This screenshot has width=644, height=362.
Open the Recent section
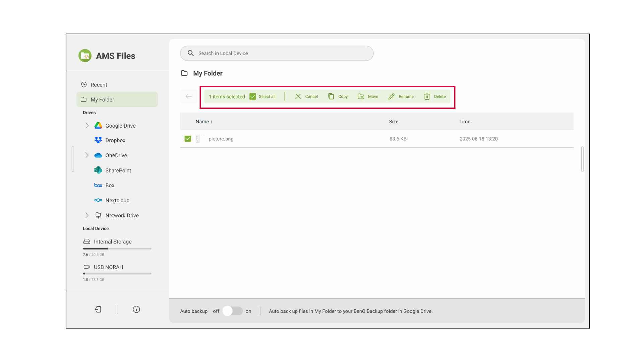[99, 85]
